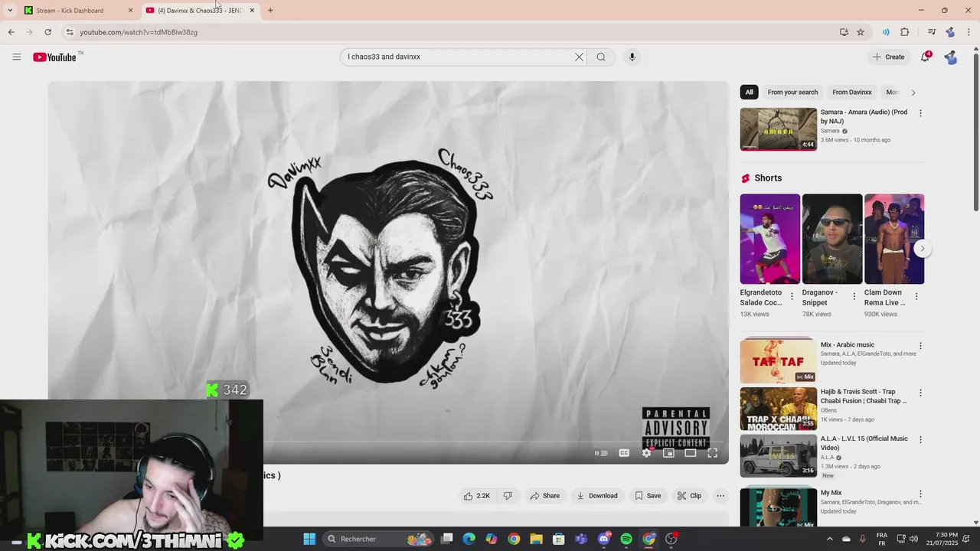Viewport: 980px width, 551px height.
Task: Bookmark this page with the star
Action: pyautogui.click(x=861, y=32)
